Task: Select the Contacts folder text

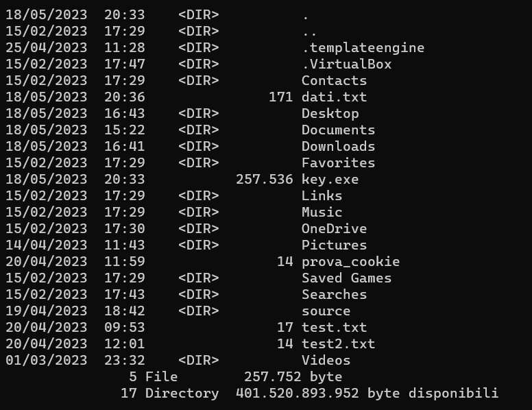Action: pyautogui.click(x=334, y=81)
